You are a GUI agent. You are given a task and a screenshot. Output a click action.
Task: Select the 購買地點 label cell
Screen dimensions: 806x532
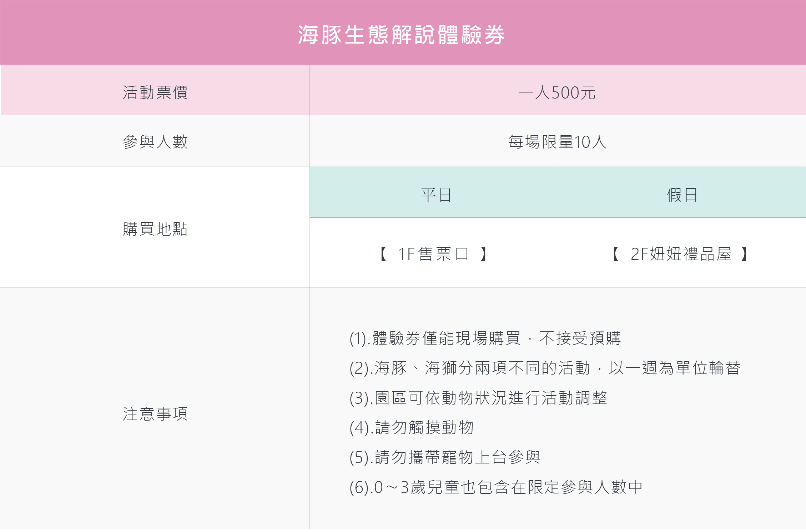coord(155,227)
